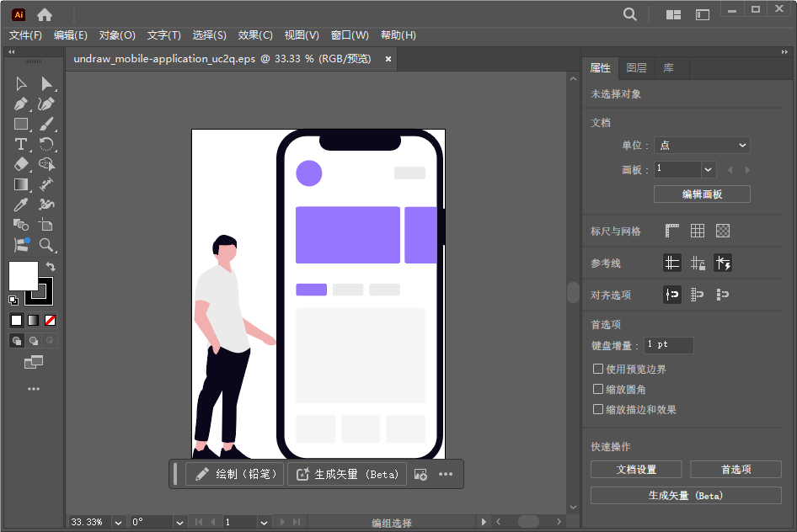
Task: Click the show grid icon in 标尺与网格
Action: coord(697,230)
